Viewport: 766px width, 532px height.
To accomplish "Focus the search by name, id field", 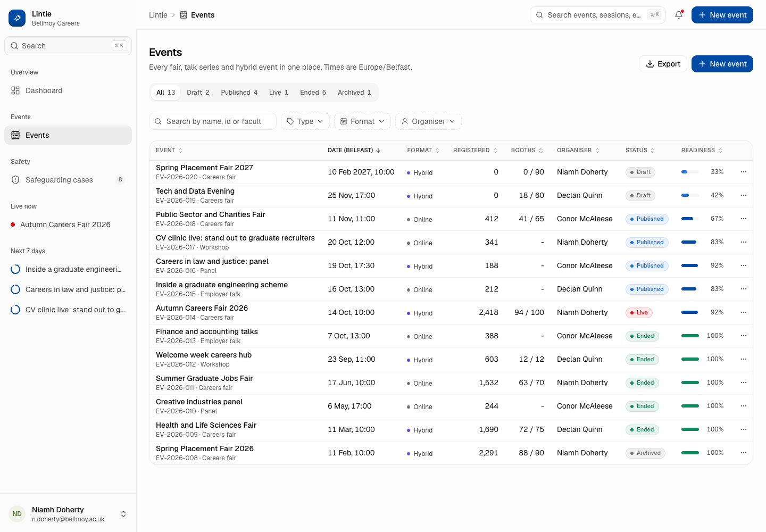I will pos(213,121).
